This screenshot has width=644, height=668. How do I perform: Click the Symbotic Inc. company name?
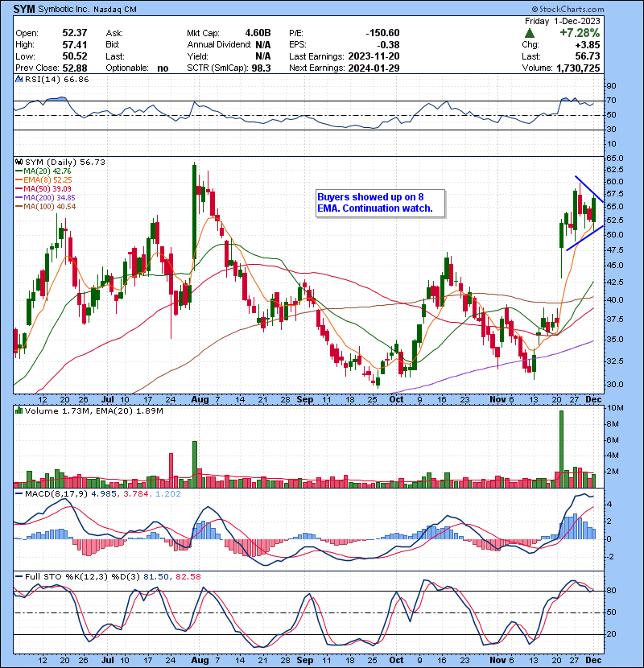click(64, 10)
